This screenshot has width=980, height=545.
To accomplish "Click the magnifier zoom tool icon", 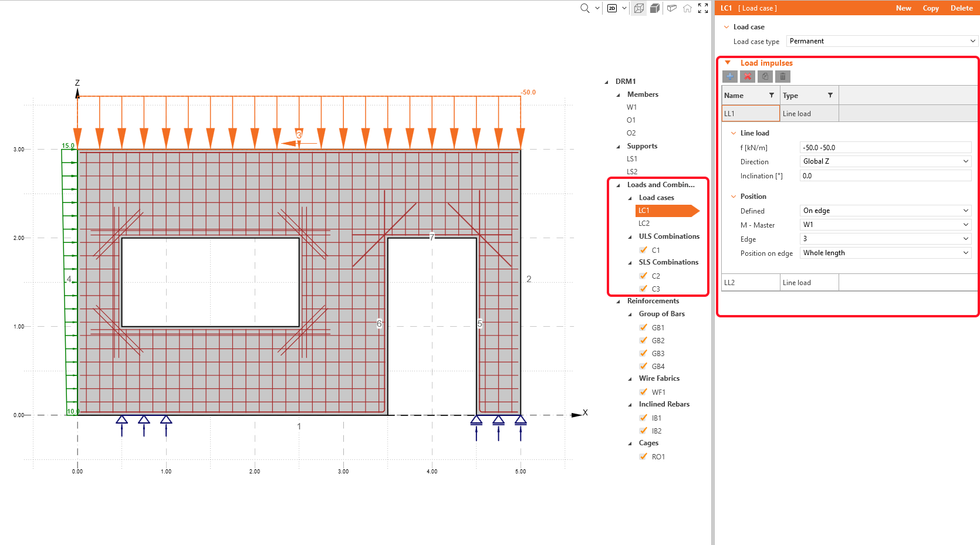I will [x=584, y=8].
